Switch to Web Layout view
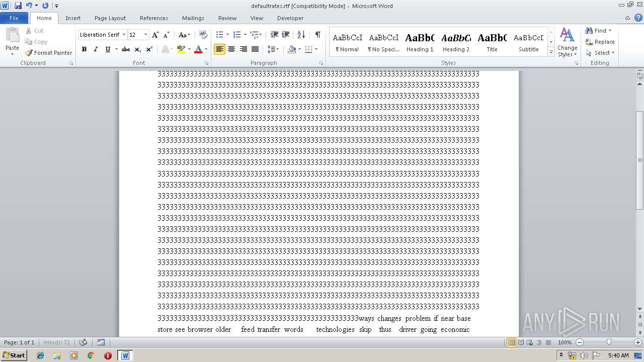Viewport: 644px width, 362px height. (530, 342)
